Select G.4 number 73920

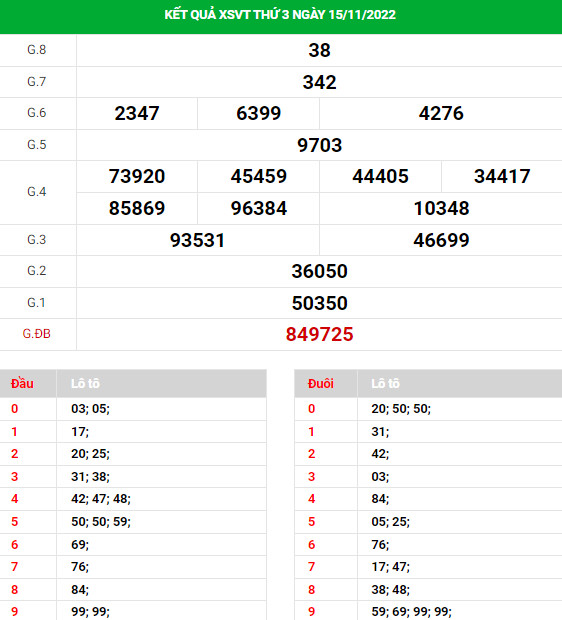pyautogui.click(x=137, y=176)
